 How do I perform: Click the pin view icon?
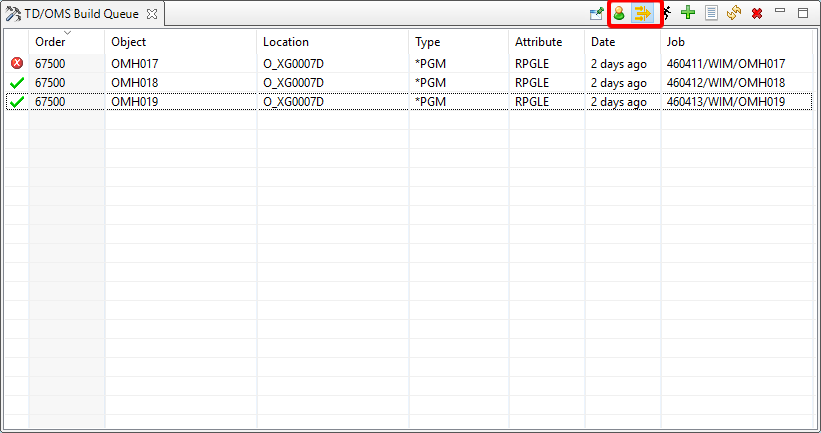click(596, 14)
